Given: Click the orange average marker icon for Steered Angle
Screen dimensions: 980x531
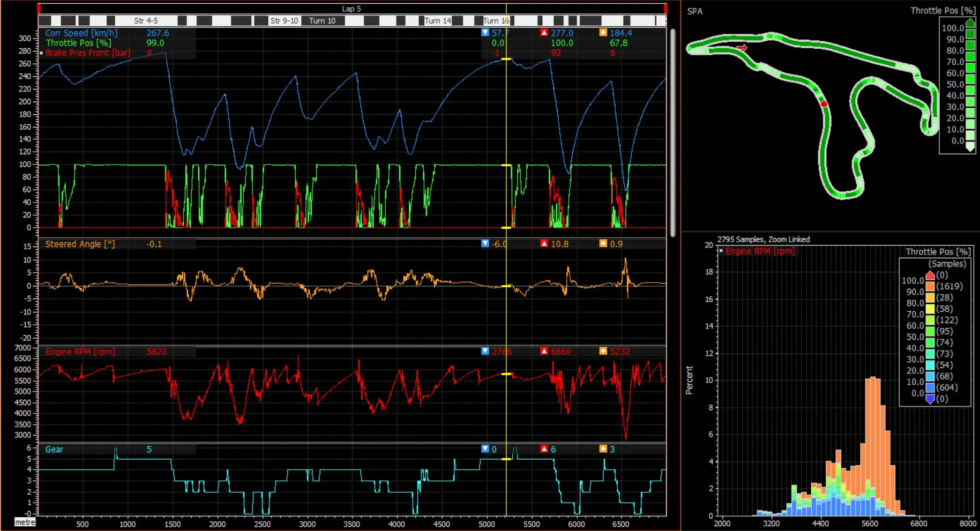Looking at the screenshot, I should 604,244.
